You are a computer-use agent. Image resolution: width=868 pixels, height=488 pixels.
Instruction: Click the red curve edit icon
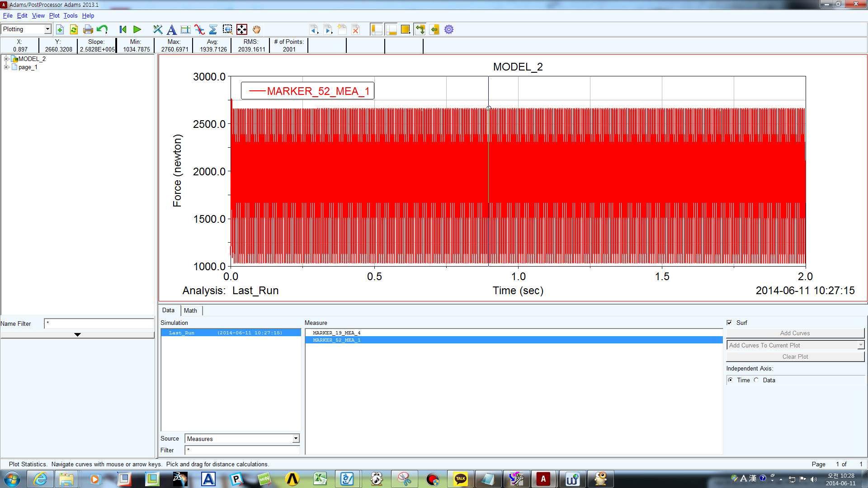click(x=199, y=30)
